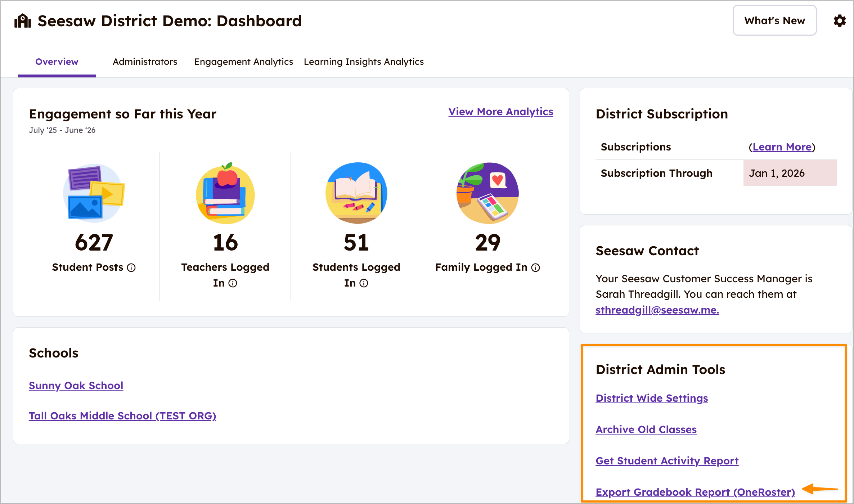Click Students Logged In info icon
Viewport: 854px width, 504px height.
pos(364,283)
